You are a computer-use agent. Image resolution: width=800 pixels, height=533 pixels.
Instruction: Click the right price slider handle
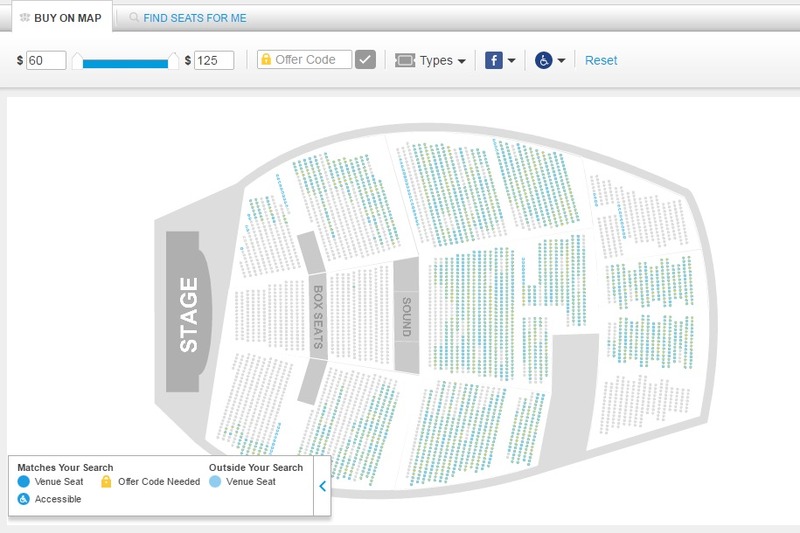coord(173,61)
